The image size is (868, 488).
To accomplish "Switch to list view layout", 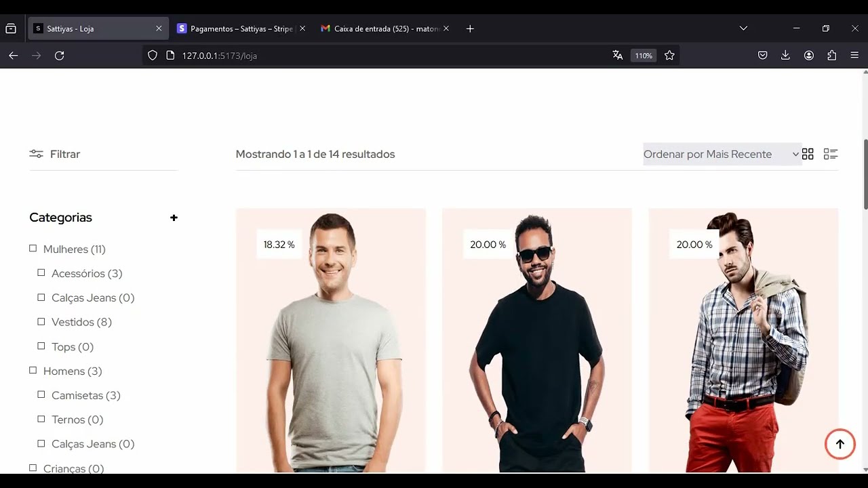I will 831,154.
